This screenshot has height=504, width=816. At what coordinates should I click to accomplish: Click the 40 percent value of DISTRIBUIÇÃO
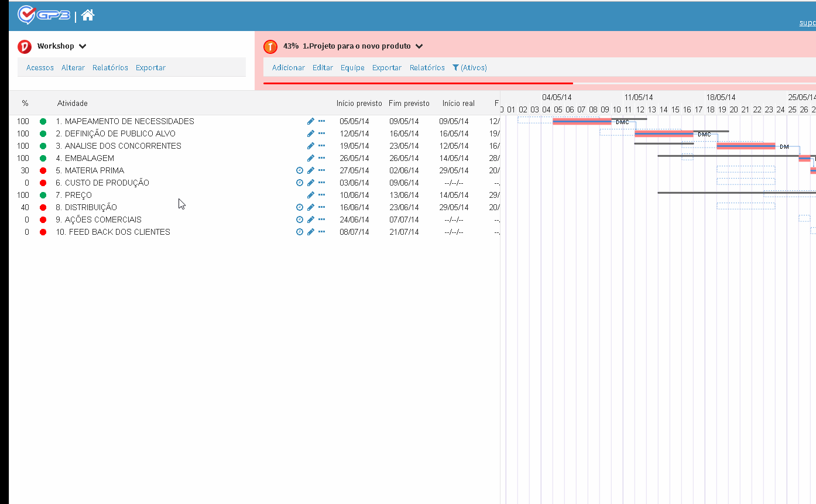[25, 207]
